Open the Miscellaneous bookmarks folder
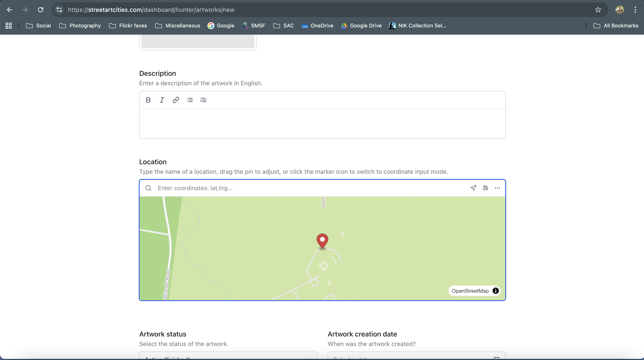The height and width of the screenshot is (360, 644). [178, 25]
